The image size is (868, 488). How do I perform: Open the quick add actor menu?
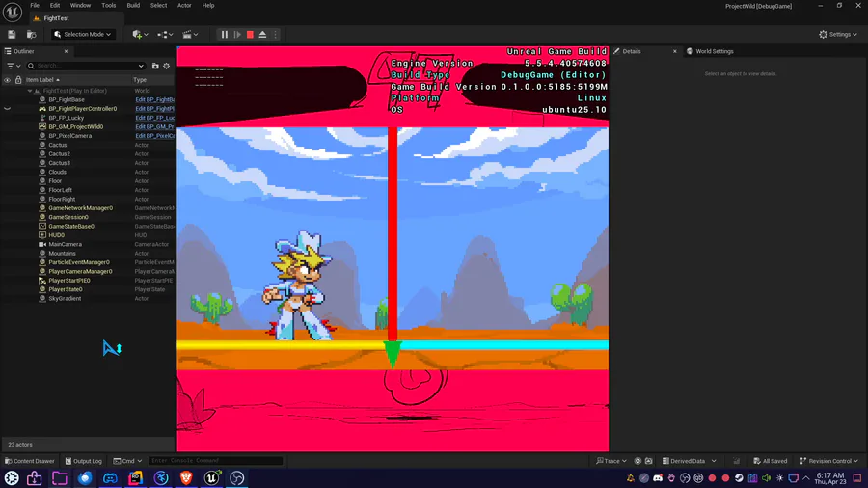tap(140, 35)
